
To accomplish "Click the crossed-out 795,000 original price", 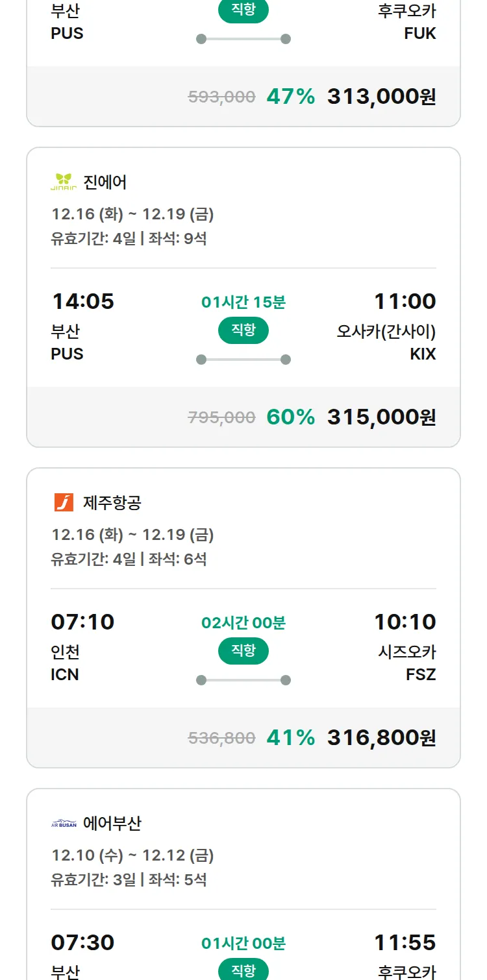I will [221, 418].
